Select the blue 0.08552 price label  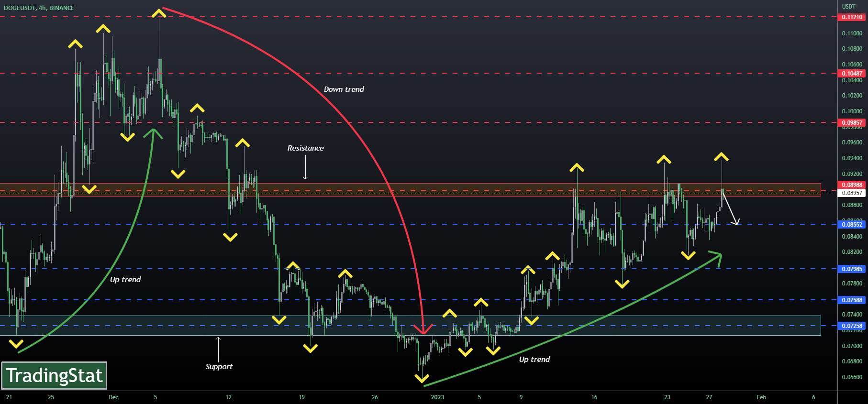pyautogui.click(x=852, y=225)
